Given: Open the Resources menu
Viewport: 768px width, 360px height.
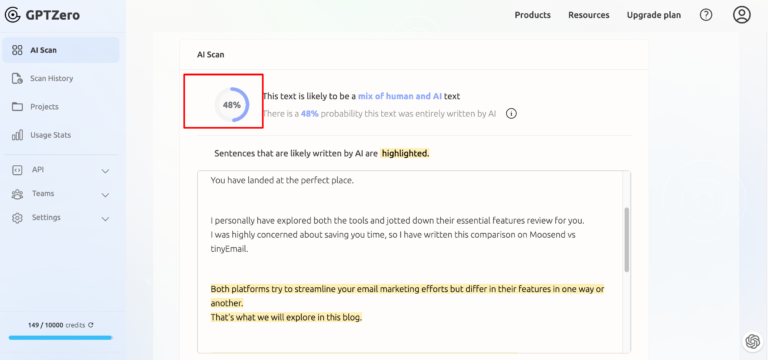Looking at the screenshot, I should [589, 15].
